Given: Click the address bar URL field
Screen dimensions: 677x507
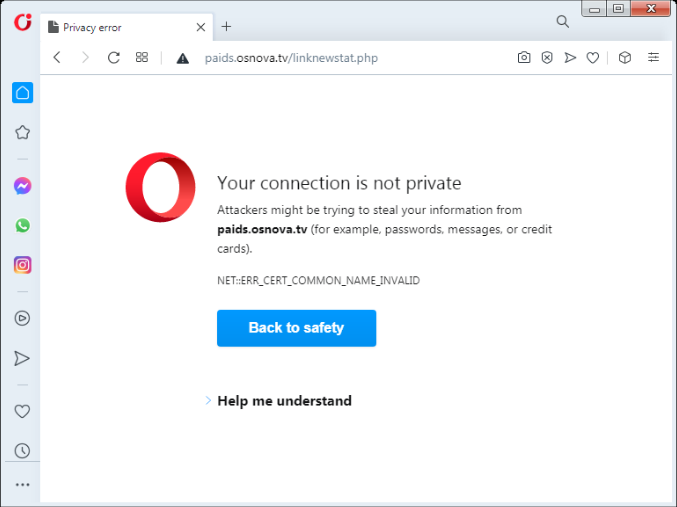Looking at the screenshot, I should 345,58.
